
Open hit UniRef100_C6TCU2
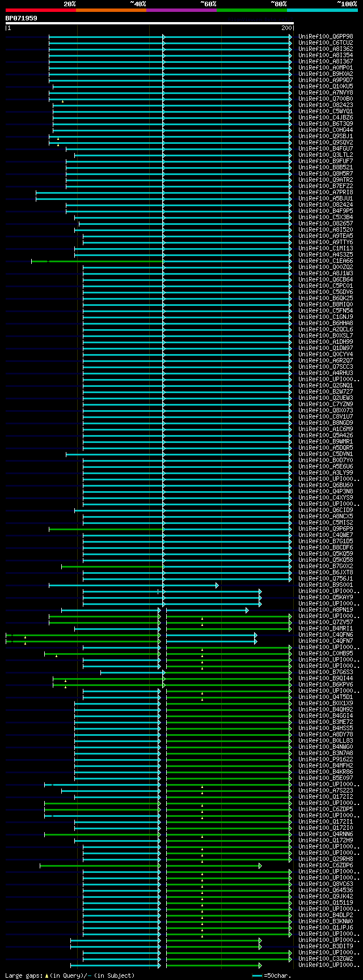click(x=326, y=42)
